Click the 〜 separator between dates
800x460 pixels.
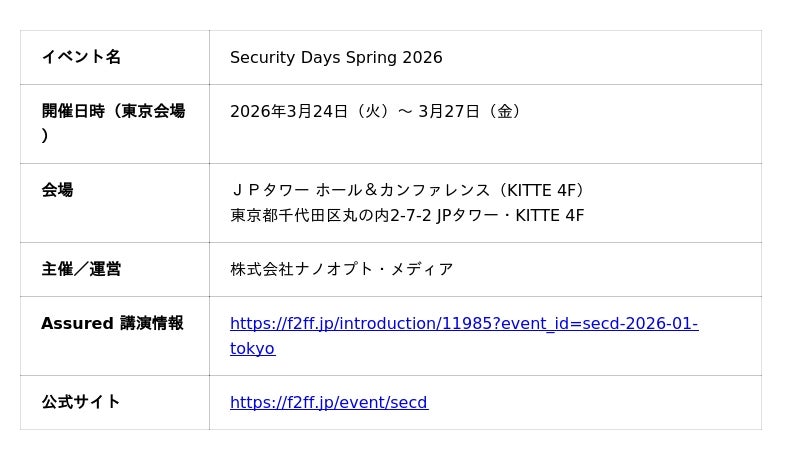click(x=405, y=112)
